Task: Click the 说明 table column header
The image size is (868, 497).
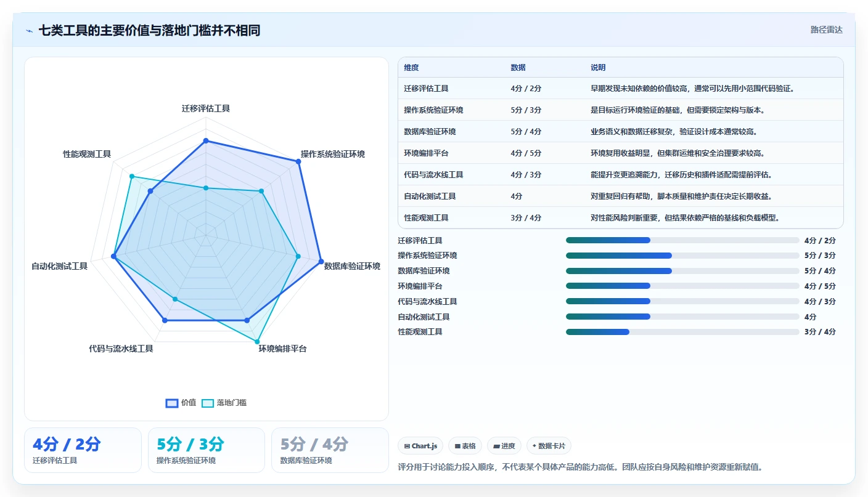Action: tap(598, 68)
